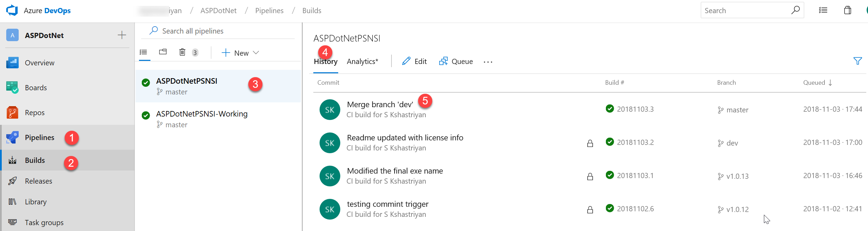The width and height of the screenshot is (868, 231).
Task: Click the Build # column header
Action: (x=615, y=83)
